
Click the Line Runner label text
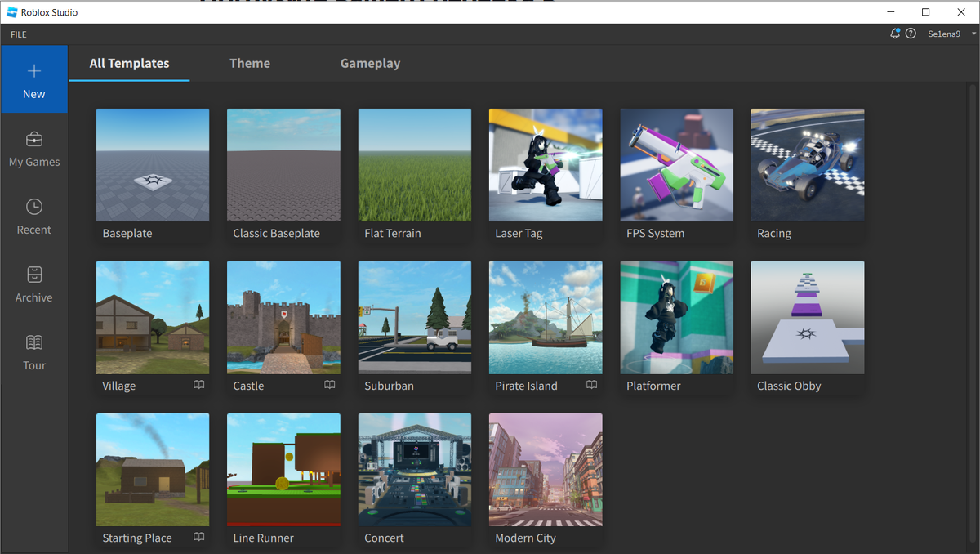tap(263, 538)
